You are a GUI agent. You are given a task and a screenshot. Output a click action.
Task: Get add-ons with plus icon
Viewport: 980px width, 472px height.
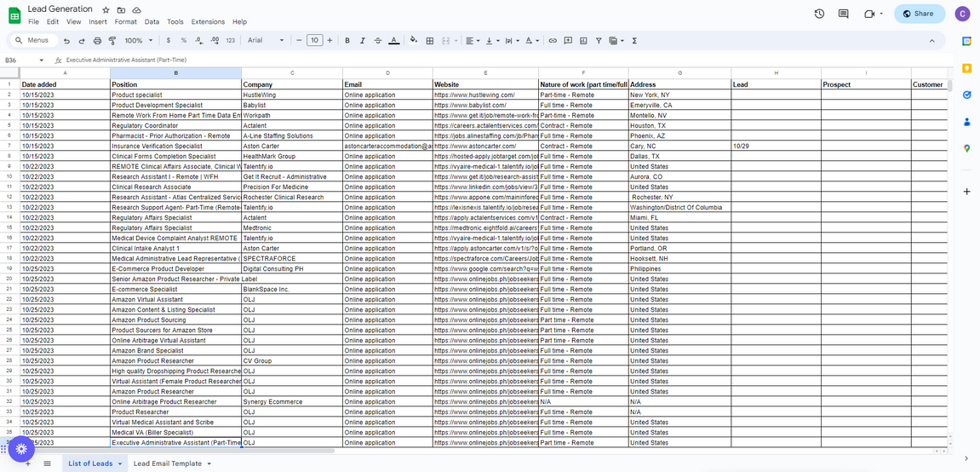pyautogui.click(x=967, y=192)
